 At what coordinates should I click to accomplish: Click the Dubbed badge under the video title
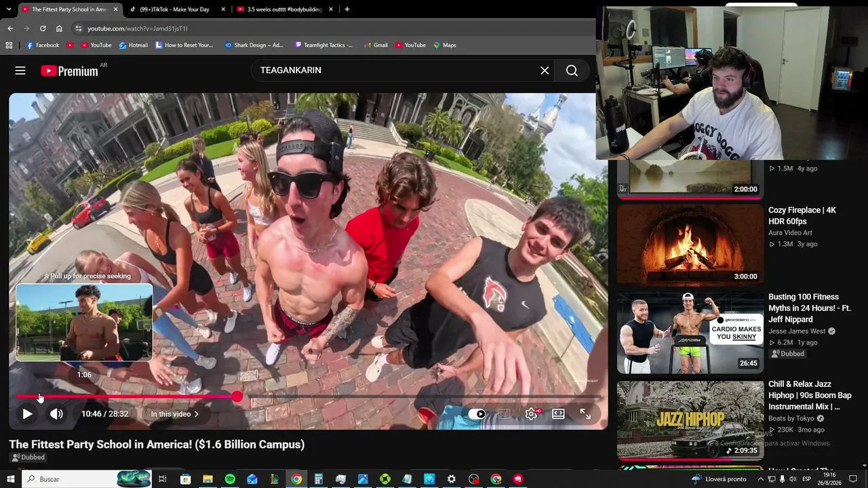pyautogui.click(x=28, y=457)
